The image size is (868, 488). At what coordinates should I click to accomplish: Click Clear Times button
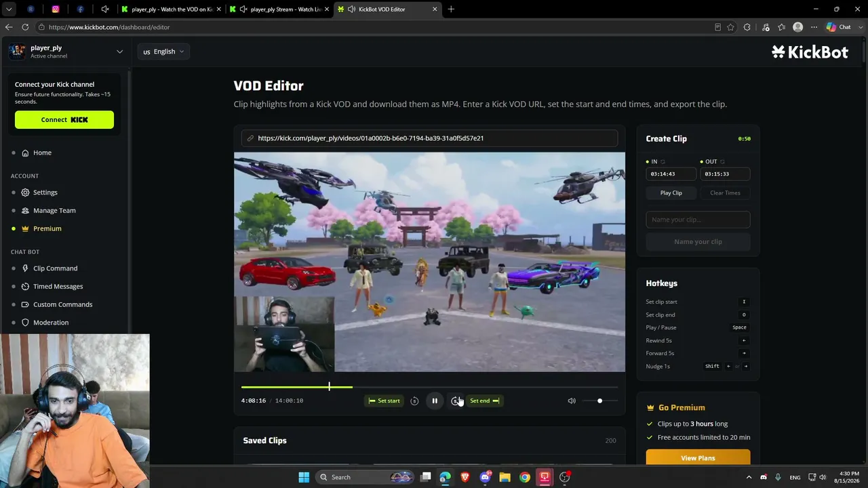pos(725,193)
